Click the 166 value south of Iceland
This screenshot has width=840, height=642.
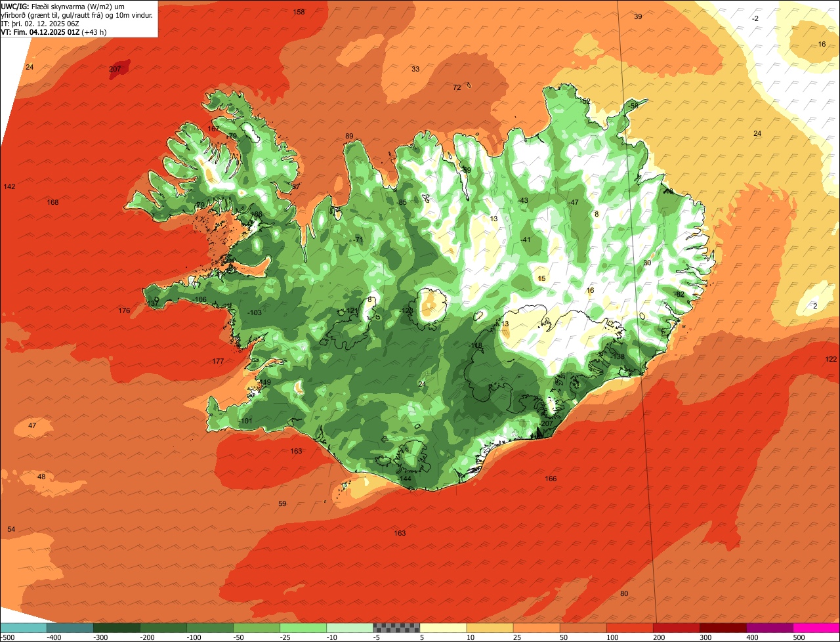click(x=551, y=479)
